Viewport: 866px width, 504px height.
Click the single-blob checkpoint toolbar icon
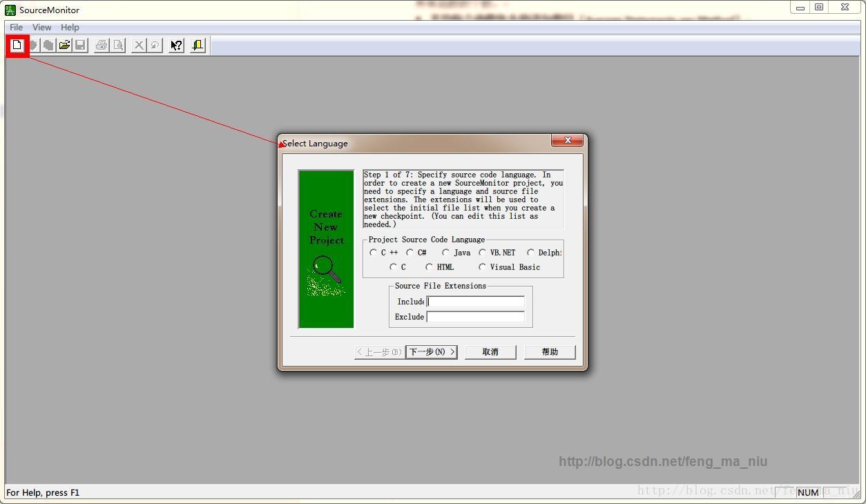(x=32, y=46)
